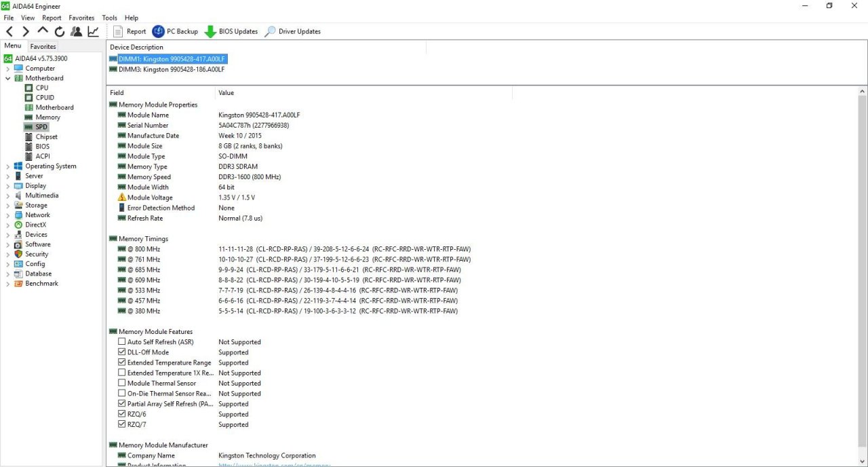The width and height of the screenshot is (868, 467).
Task: Open the Favorites menu
Action: pos(81,18)
